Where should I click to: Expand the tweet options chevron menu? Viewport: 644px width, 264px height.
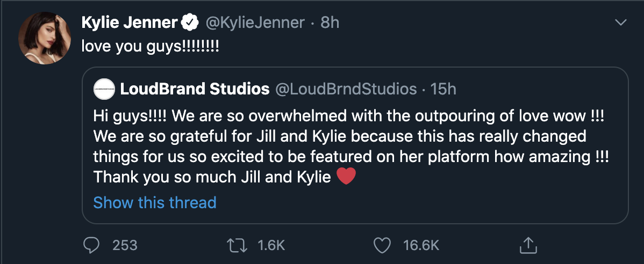[621, 23]
